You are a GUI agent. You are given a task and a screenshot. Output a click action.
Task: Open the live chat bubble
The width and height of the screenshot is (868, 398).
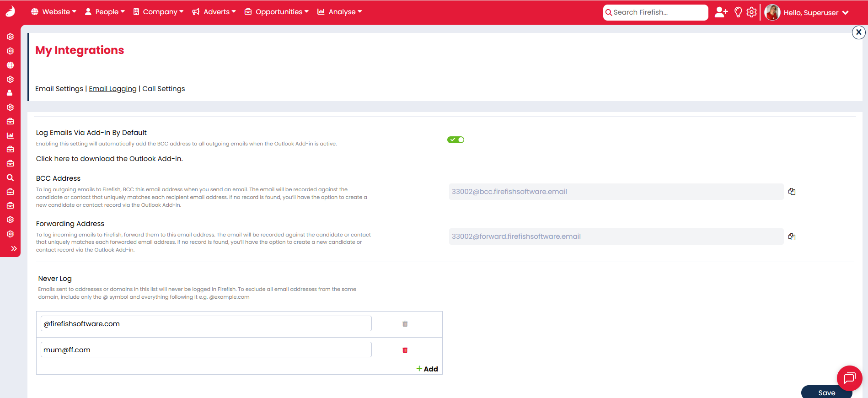tap(849, 378)
